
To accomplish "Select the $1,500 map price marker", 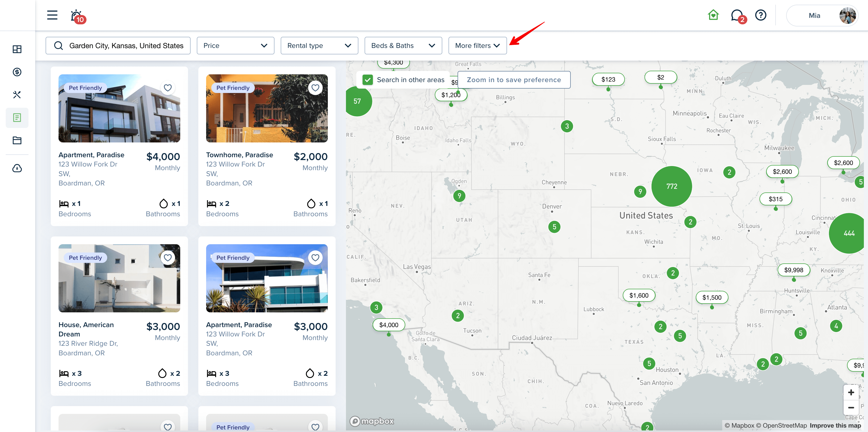I will [712, 298].
